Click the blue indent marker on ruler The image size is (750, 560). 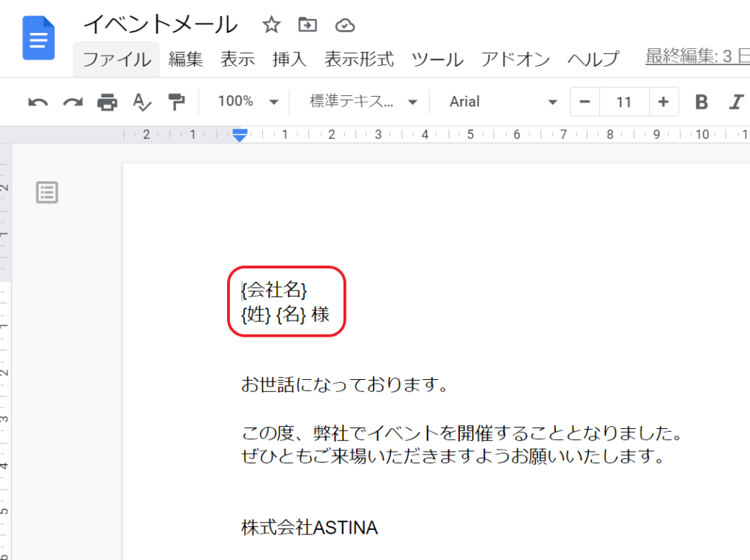[x=240, y=135]
